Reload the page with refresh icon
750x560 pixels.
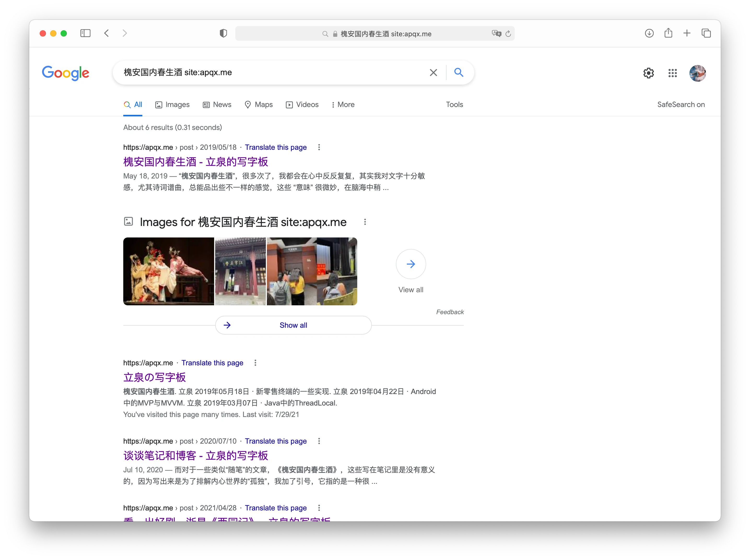(508, 34)
